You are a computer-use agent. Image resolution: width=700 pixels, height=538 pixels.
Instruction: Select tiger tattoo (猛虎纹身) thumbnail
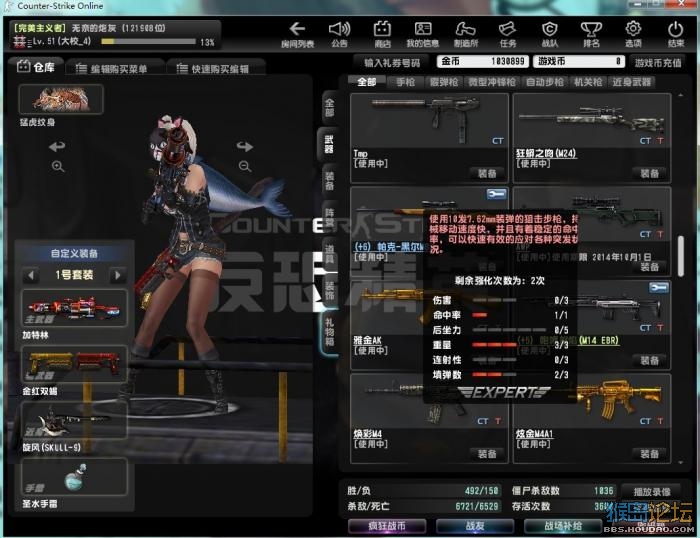click(61, 99)
